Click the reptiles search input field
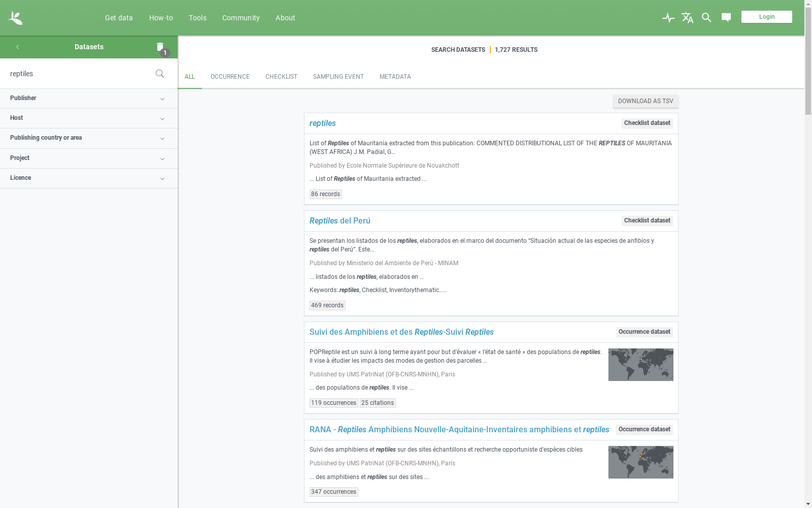This screenshot has width=812, height=508. pos(79,74)
